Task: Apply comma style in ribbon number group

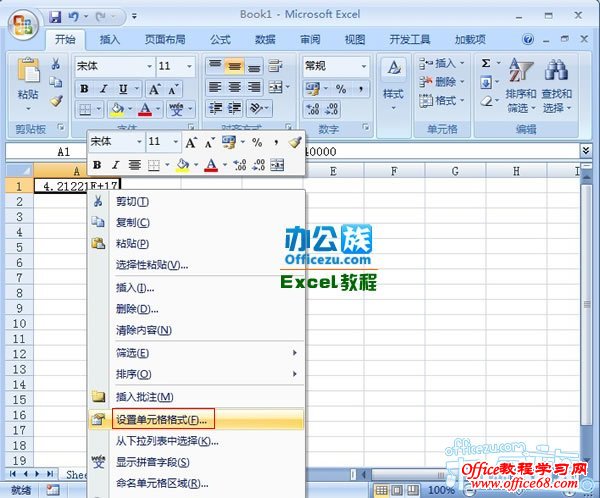Action: point(360,89)
